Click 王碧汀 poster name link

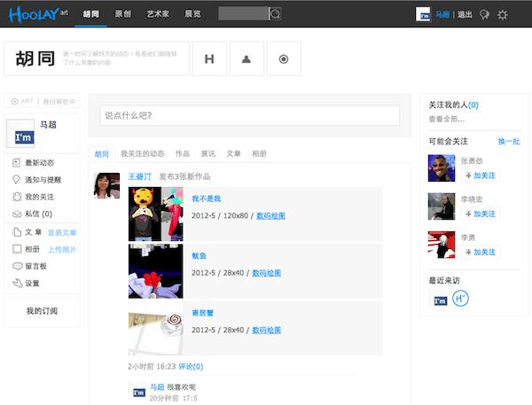point(140,176)
